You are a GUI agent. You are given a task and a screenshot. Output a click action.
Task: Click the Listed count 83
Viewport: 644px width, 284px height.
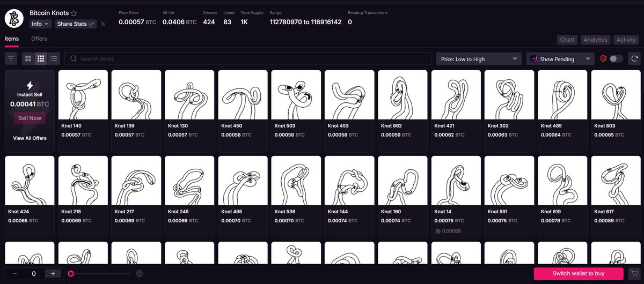pyautogui.click(x=228, y=22)
